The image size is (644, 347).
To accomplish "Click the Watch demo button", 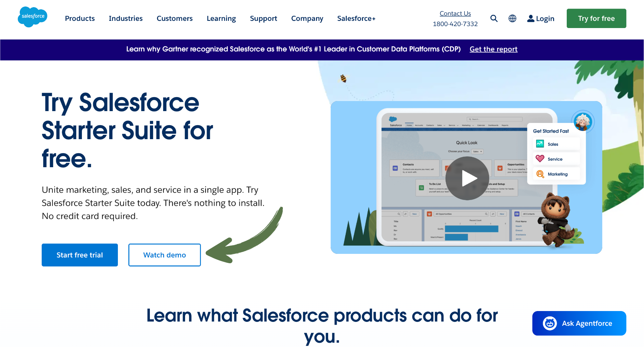I will click(165, 255).
